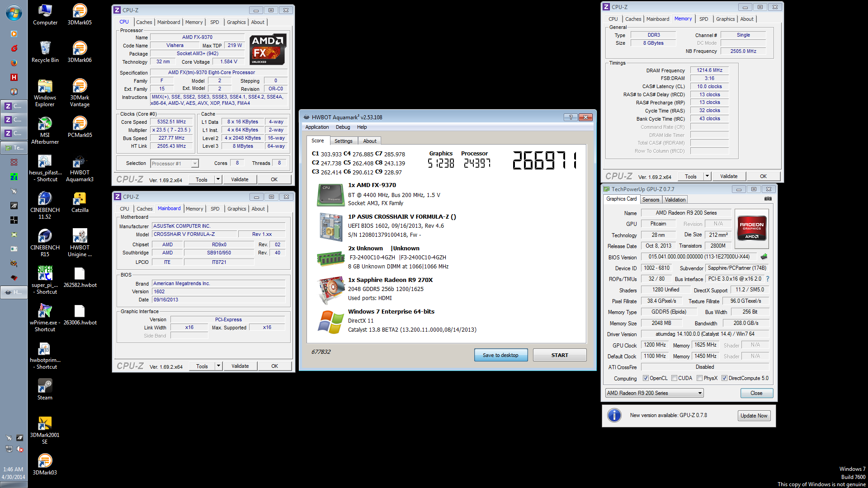
Task: Open the Validation tab in GPU-Z
Action: [x=675, y=200]
